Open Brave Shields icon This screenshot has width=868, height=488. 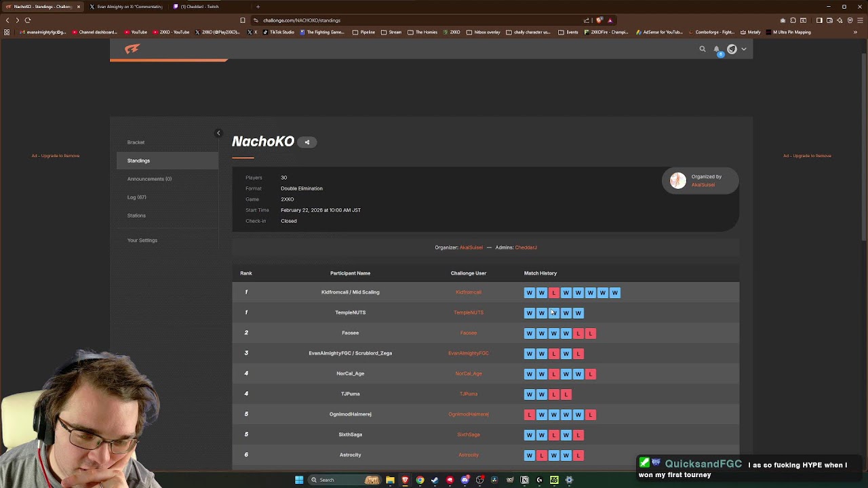pyautogui.click(x=599, y=20)
